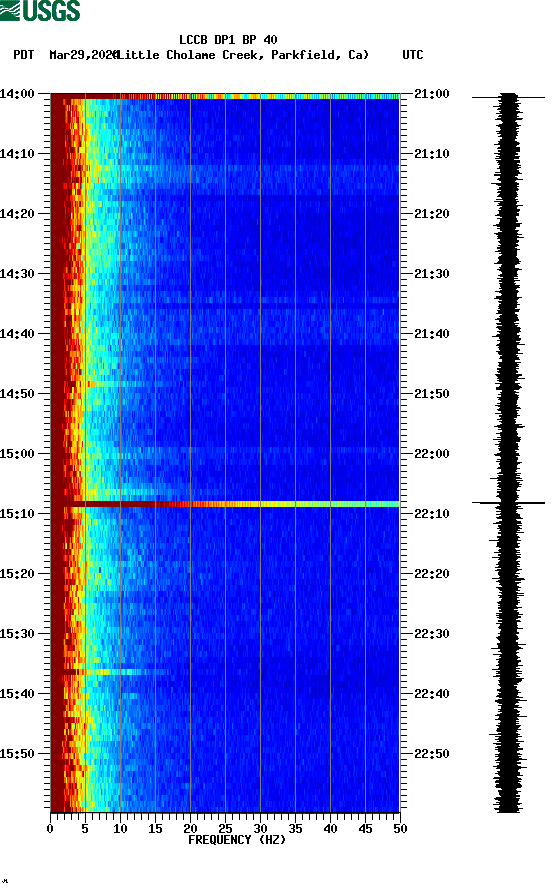Click the 30 Hz frequency axis label
The width and height of the screenshot is (552, 892).
coord(260,829)
